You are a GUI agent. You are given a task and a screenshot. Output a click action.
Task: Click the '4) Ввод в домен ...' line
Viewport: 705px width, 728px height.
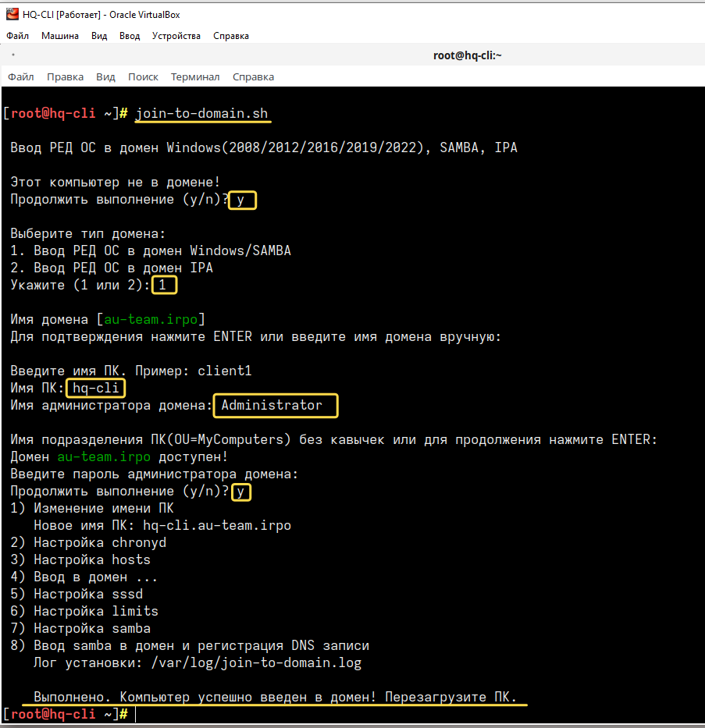84,577
